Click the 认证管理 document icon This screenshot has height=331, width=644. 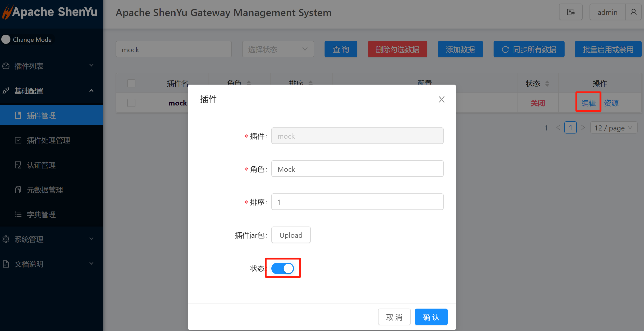tap(18, 165)
